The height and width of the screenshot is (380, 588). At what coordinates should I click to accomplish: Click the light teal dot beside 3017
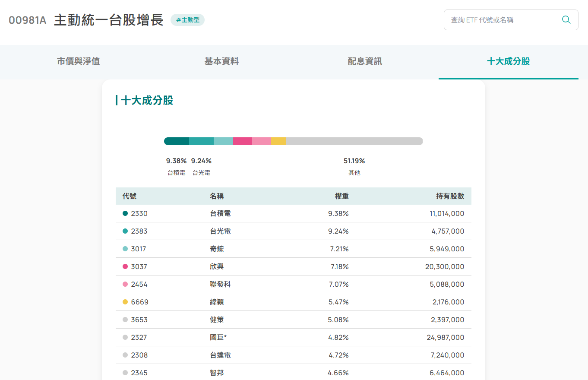(125, 249)
